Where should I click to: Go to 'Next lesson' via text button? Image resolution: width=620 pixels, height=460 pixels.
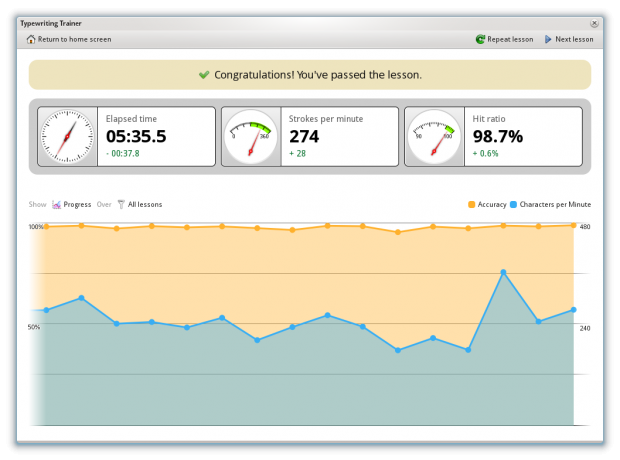tap(574, 39)
